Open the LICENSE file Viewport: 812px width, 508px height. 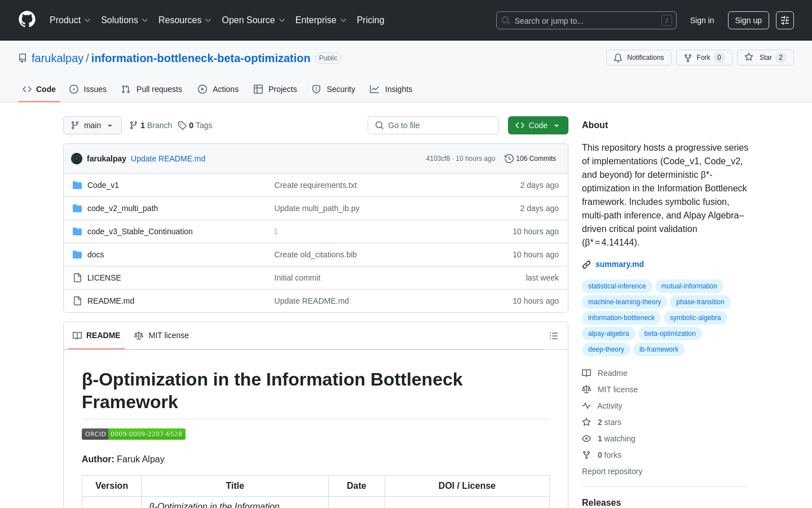pyautogui.click(x=104, y=278)
